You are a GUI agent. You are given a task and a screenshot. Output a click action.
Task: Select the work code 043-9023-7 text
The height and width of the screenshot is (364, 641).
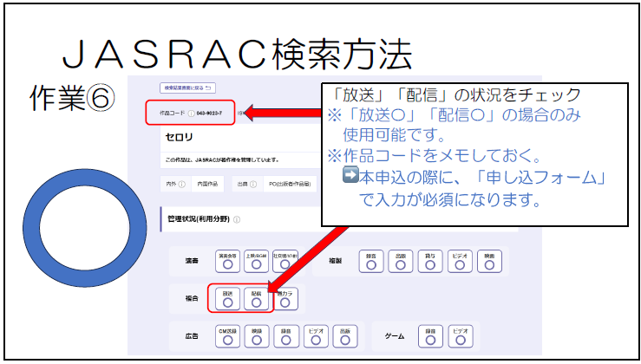coord(209,114)
